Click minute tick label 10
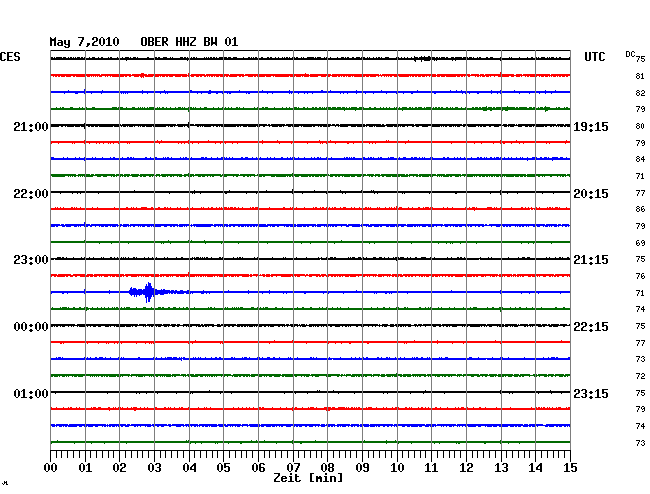 pyautogui.click(x=397, y=467)
